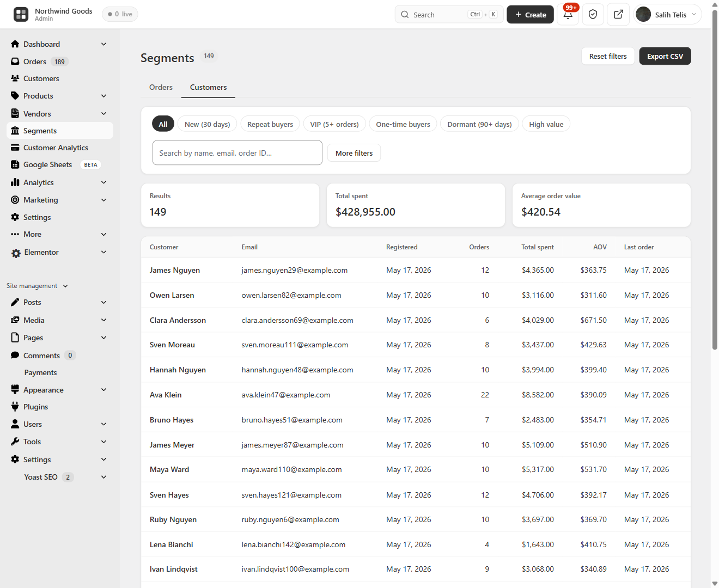Select the All filter chip
Screen dimensions: 719x588
(x=163, y=124)
